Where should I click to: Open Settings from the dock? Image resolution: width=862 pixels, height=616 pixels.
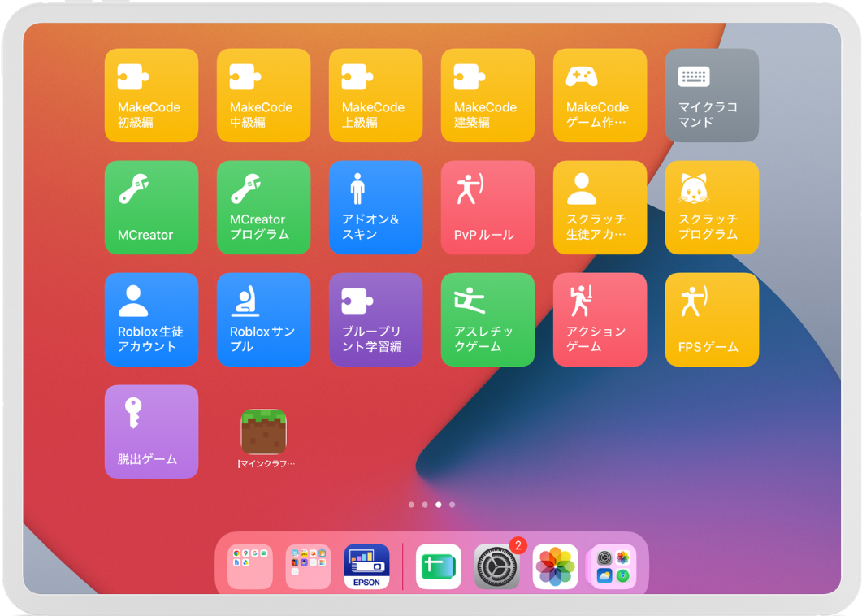coord(497,566)
